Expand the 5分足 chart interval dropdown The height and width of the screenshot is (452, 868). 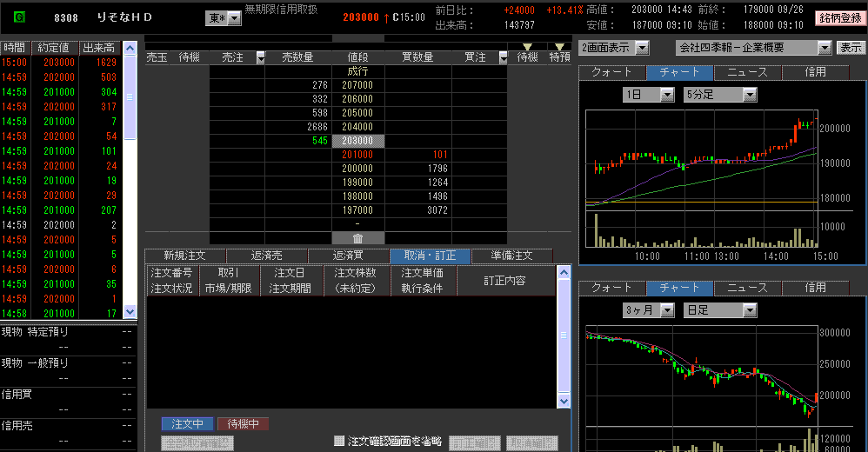pyautogui.click(x=749, y=95)
